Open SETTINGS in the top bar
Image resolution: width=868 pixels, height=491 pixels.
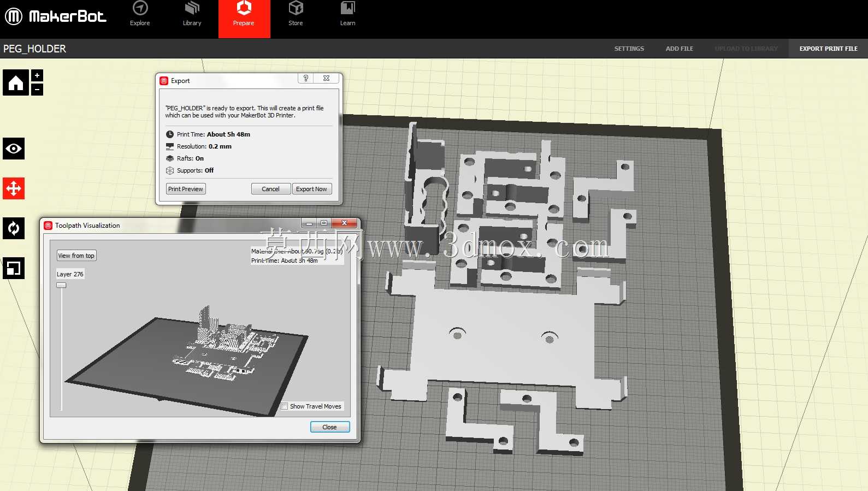point(629,49)
